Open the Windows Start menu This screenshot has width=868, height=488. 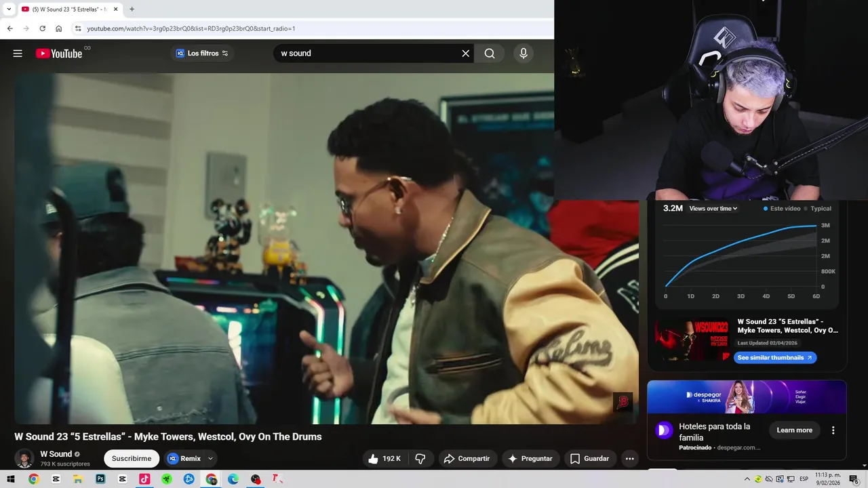pos(11,479)
